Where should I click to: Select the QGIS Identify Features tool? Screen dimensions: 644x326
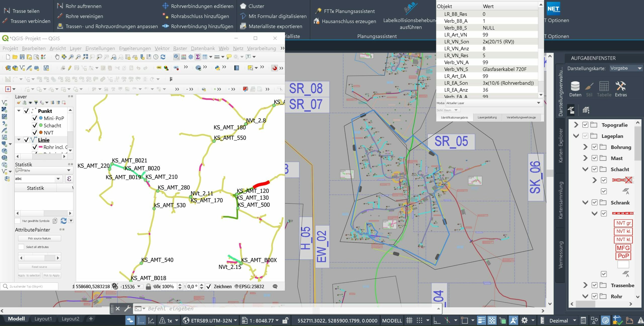point(177,57)
